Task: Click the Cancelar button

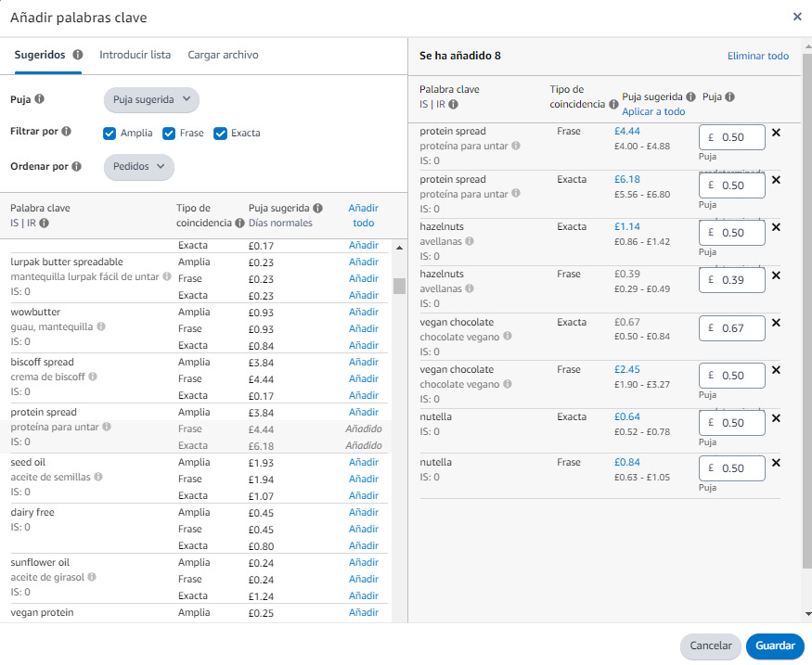Action: tap(711, 646)
